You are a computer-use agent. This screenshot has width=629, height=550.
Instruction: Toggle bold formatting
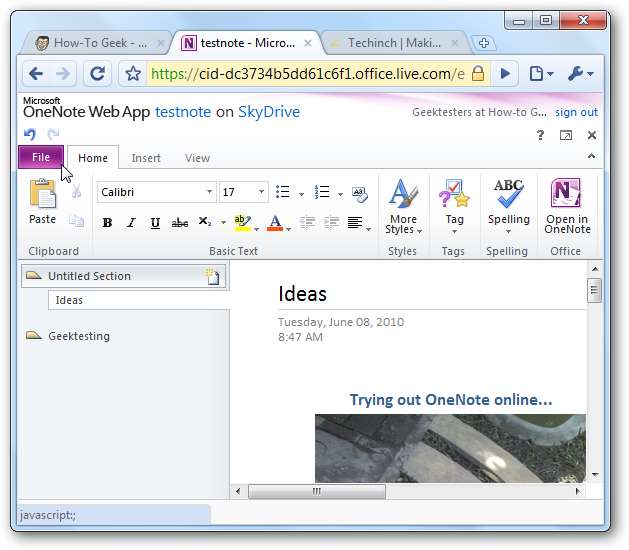click(107, 223)
